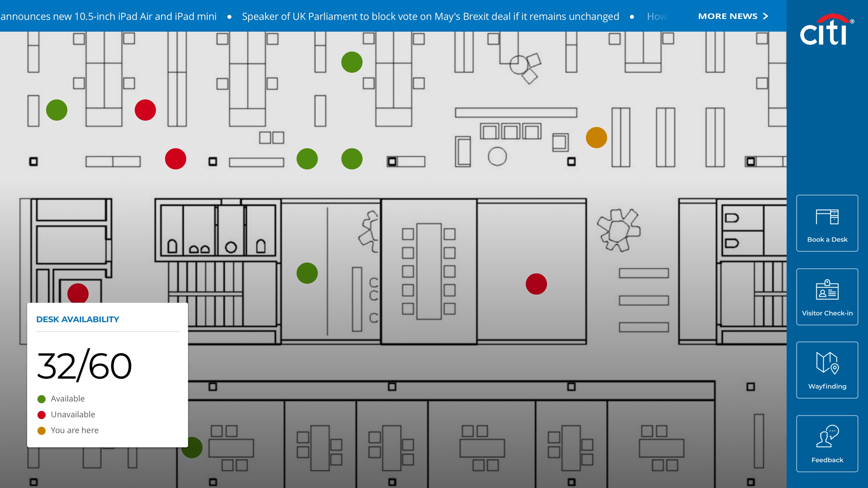Select the red marker just above the Desk Availability panel
The width and height of the screenshot is (868, 488).
coord(78,293)
